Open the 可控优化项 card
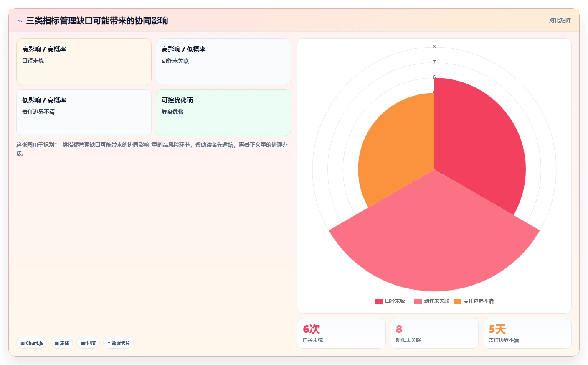This screenshot has width=588, height=365. 223,113
